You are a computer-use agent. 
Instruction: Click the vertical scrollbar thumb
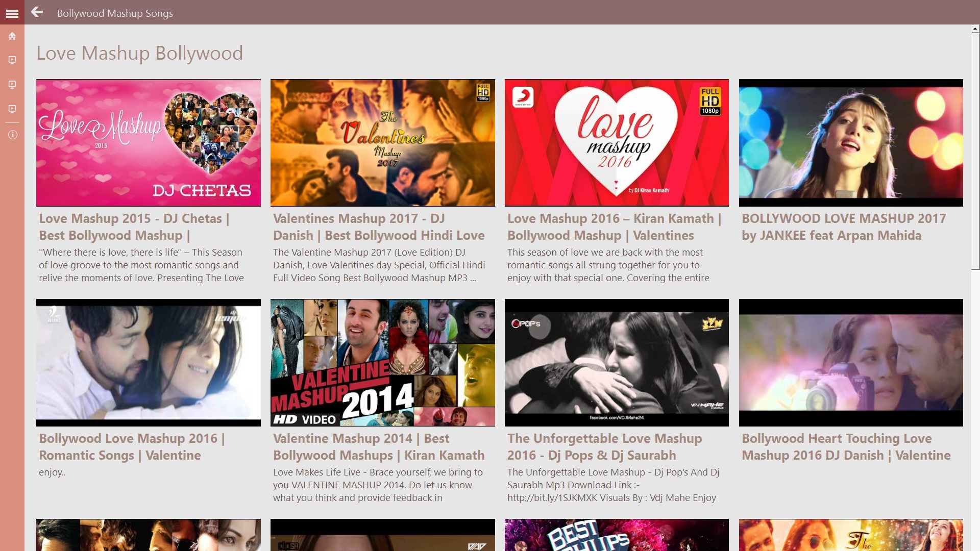(975, 151)
